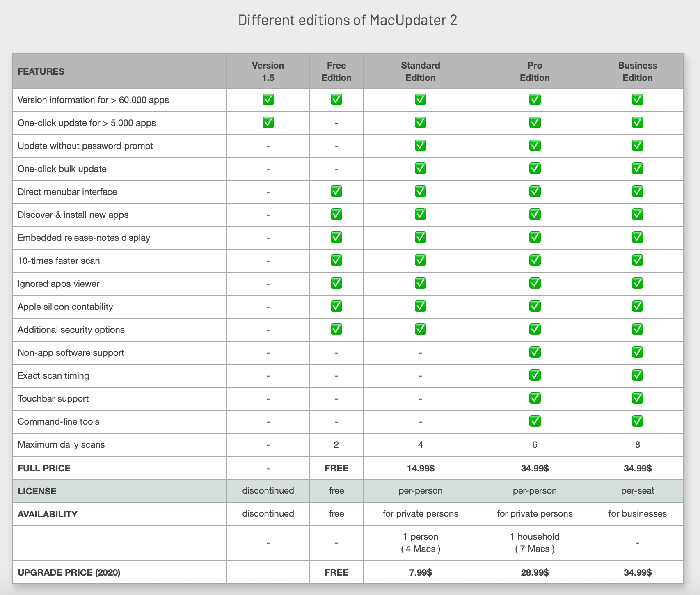Click the Standard Edition column header
Viewport: 700px width, 595px height.
[x=421, y=71]
